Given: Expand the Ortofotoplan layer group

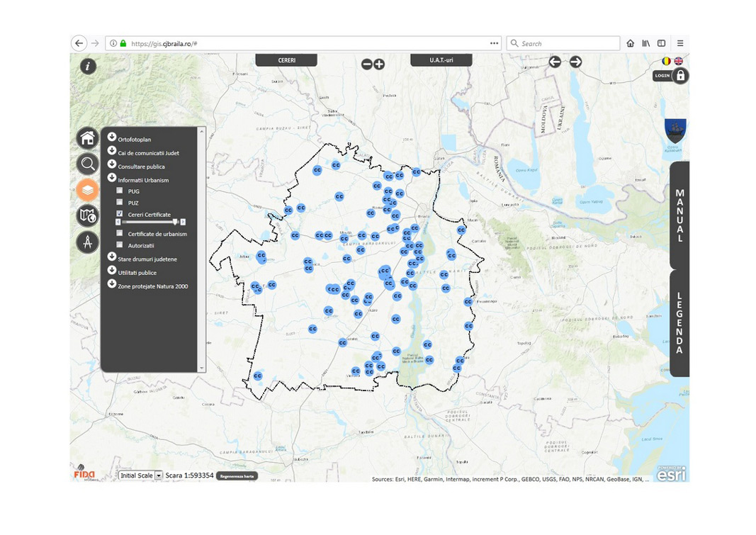Looking at the screenshot, I should click(x=112, y=137).
